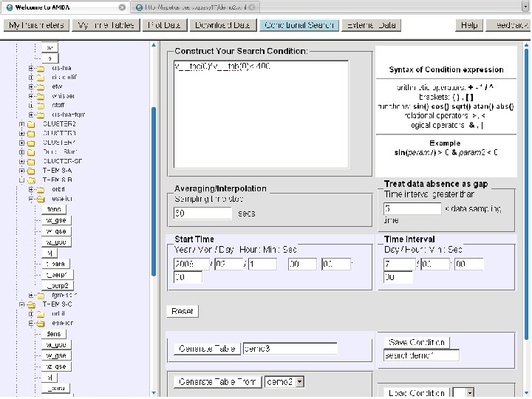The width and height of the screenshot is (532, 399).
Task: Expand the fgm folder node under THEMIS-B
Action: tap(31, 295)
